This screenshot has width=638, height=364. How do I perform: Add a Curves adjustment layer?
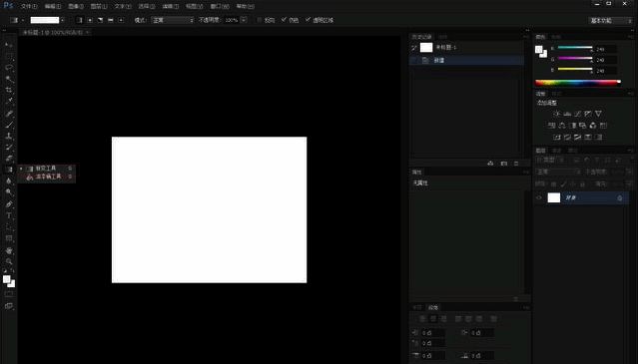pos(577,114)
